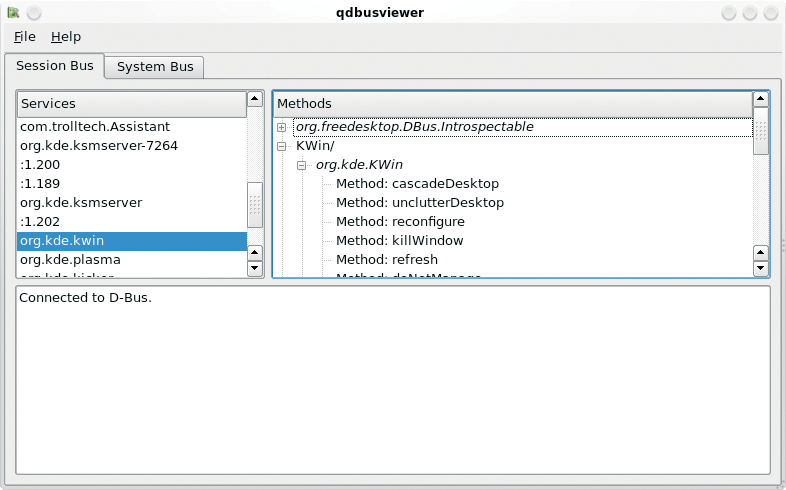Select Method: cascadeDesktop
This screenshot has width=786, height=490.
(x=418, y=184)
